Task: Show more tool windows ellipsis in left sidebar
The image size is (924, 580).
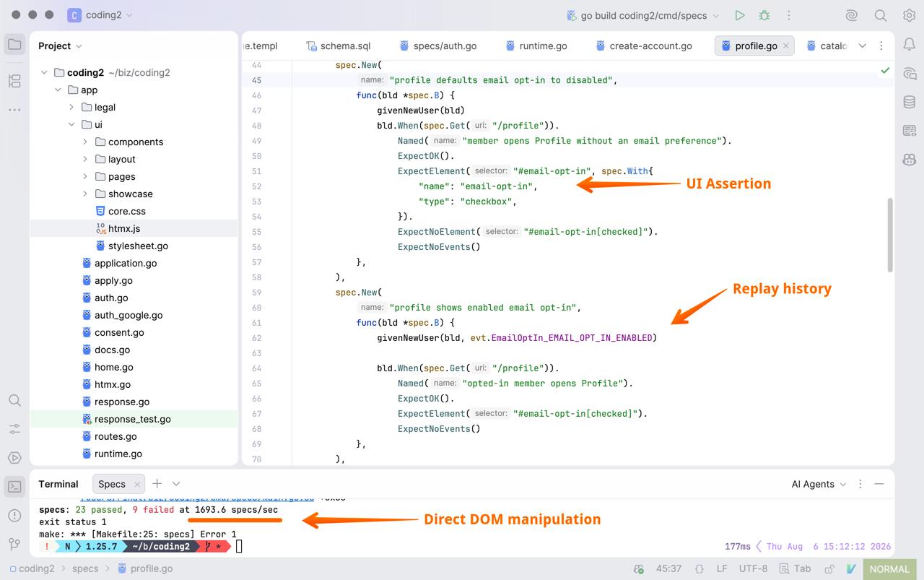Action: [14, 110]
